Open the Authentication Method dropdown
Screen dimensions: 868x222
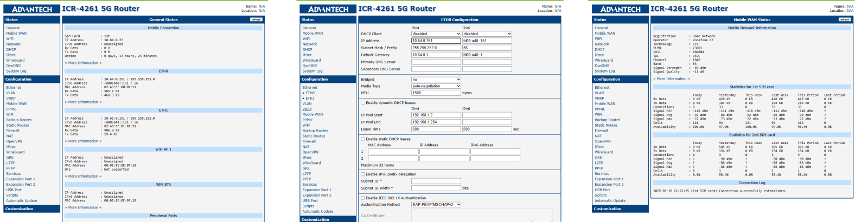click(436, 205)
